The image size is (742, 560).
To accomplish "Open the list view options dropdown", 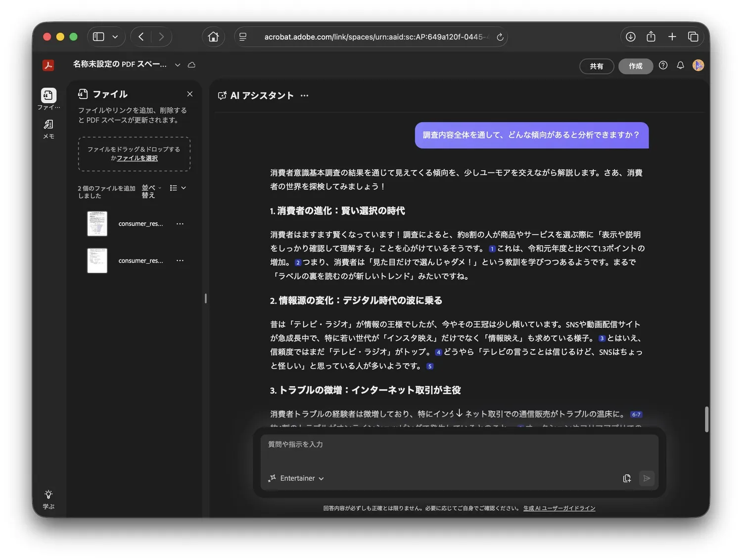I will [x=178, y=188].
